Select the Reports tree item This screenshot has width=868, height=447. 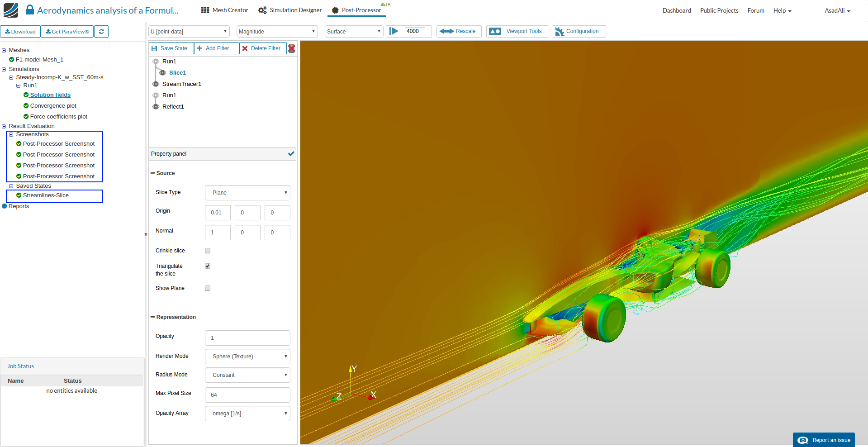(19, 206)
